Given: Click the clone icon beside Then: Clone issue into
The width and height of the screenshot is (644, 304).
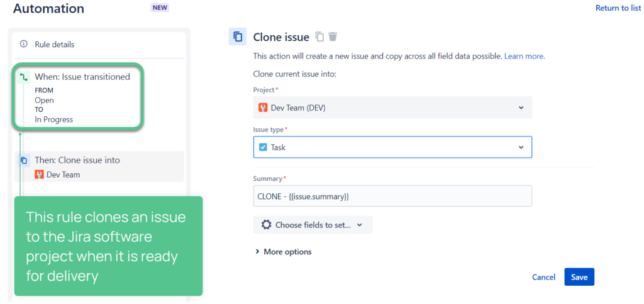Looking at the screenshot, I should tap(24, 160).
